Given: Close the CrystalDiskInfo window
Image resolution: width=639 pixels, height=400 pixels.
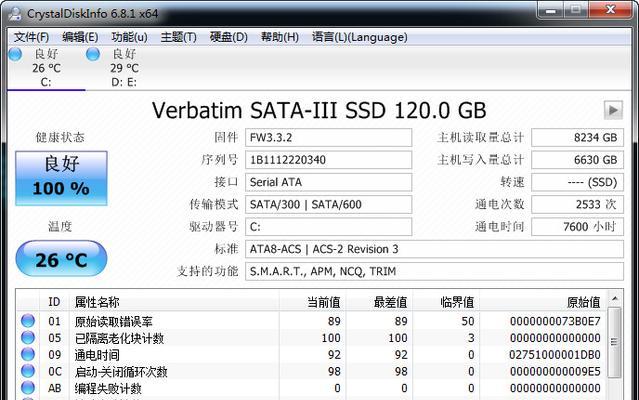Looking at the screenshot, I should [610, 10].
